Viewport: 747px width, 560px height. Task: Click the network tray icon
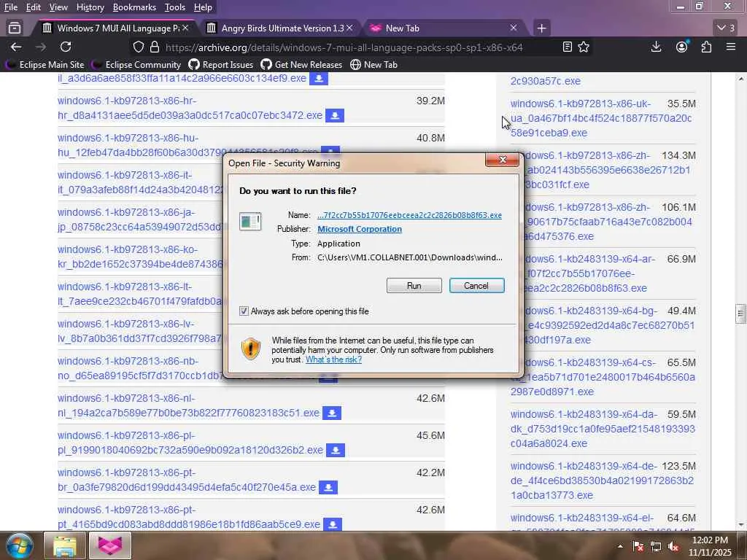point(656,546)
